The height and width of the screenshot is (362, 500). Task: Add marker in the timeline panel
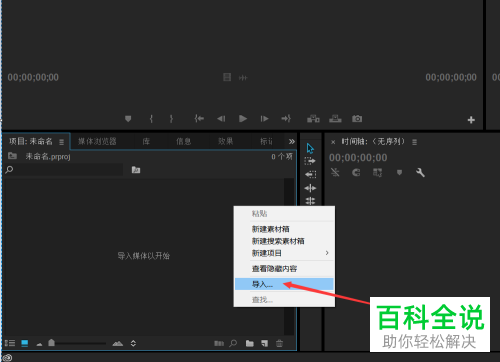[399, 172]
